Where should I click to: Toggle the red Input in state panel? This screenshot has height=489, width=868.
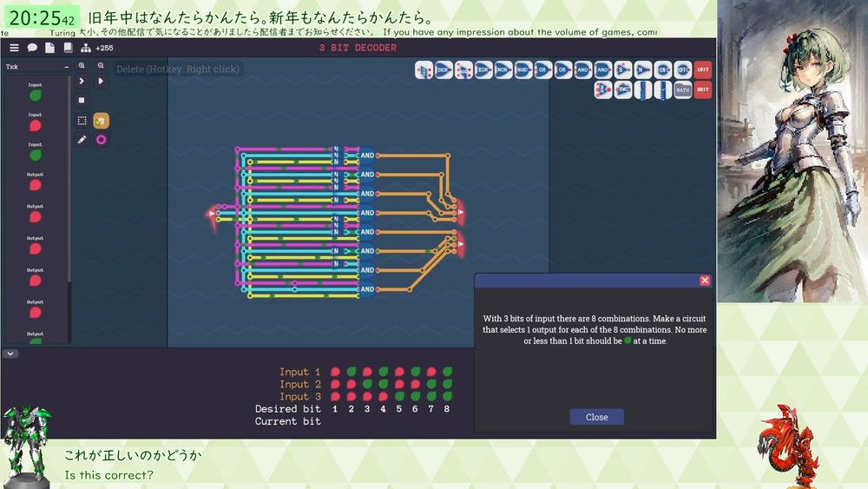35,125
